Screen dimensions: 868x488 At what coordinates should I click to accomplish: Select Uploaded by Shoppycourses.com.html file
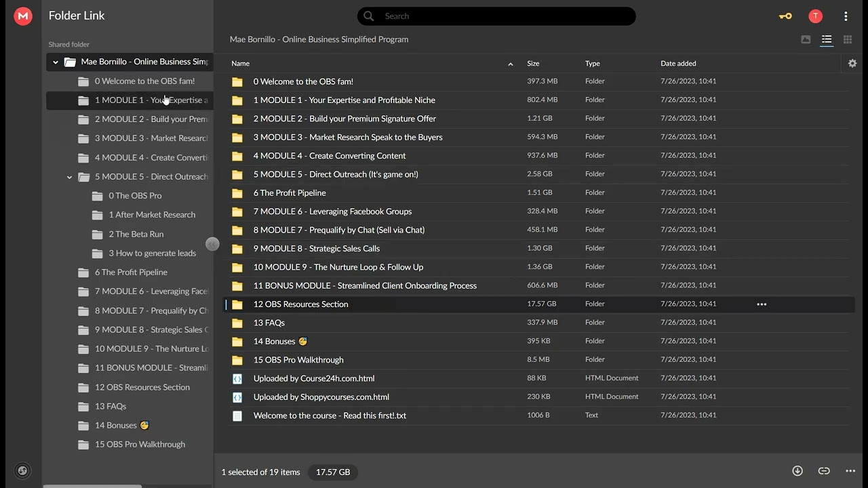[540, 397]
